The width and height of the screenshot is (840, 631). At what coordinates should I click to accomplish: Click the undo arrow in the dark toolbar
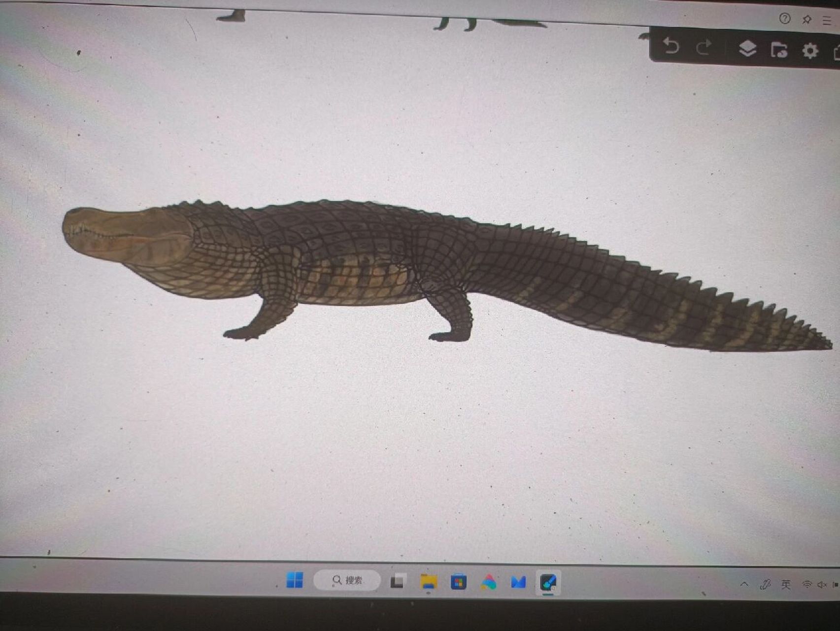pos(671,47)
